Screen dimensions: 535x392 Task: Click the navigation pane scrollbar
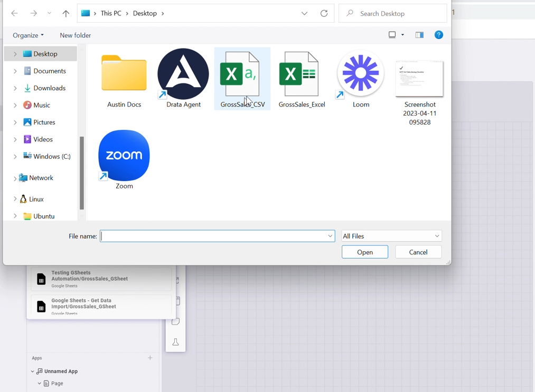click(x=81, y=173)
